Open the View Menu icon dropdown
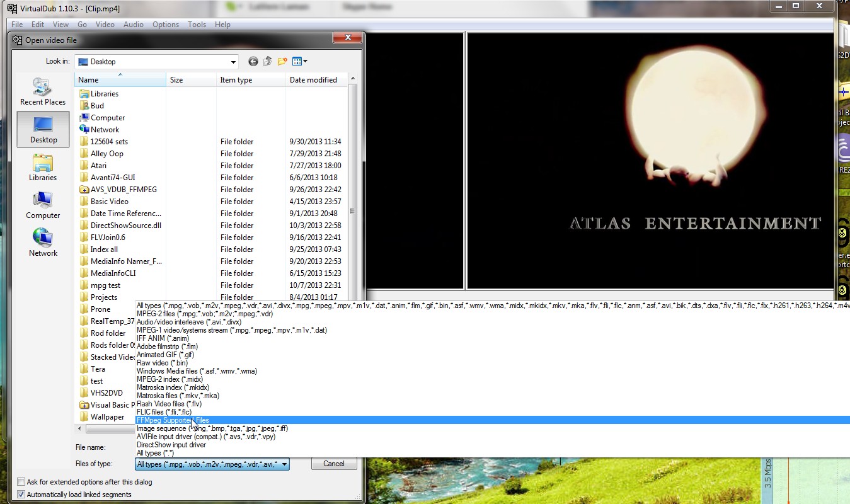850x504 pixels. (x=300, y=61)
